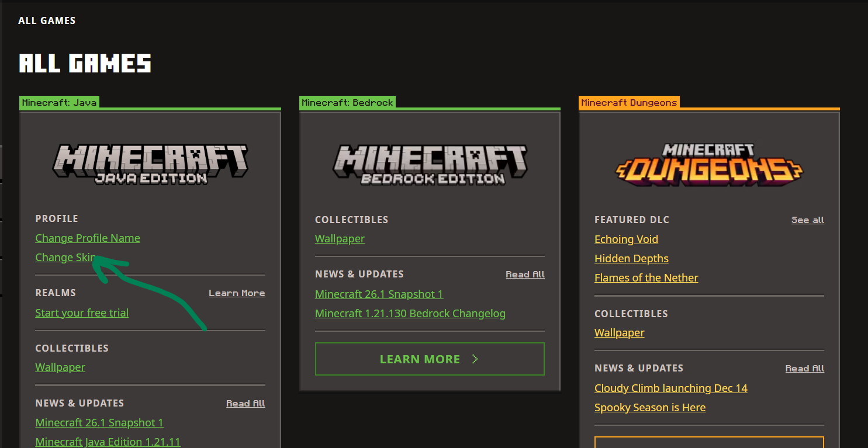The width and height of the screenshot is (868, 448).
Task: Open Minecraft 26.1 Snapshot 1 in Bedrock card
Action: 379,294
